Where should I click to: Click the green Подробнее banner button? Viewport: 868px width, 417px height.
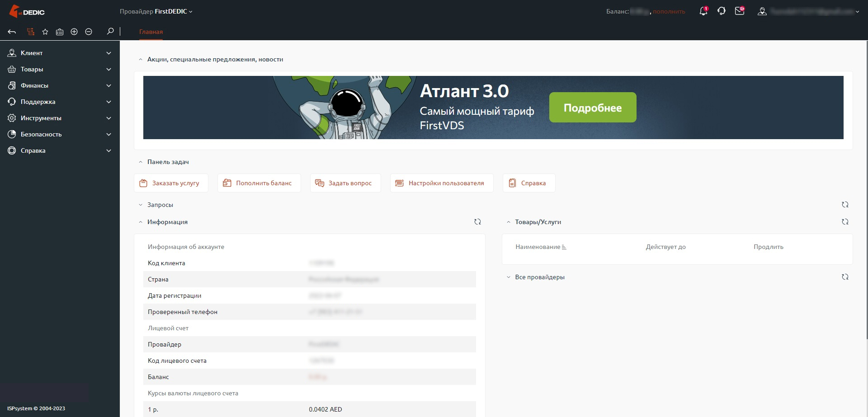tap(593, 108)
